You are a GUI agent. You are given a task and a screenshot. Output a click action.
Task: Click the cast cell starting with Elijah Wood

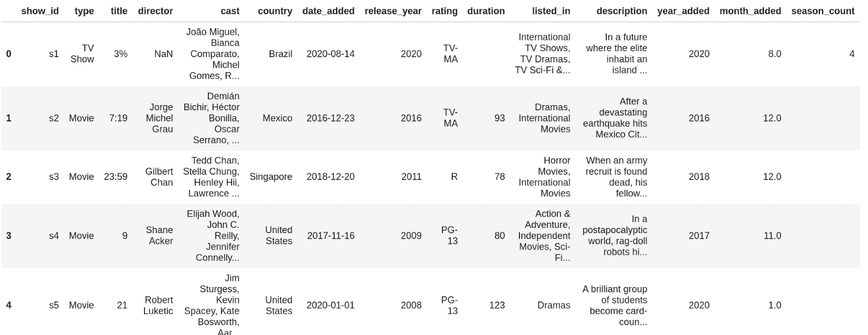click(x=213, y=236)
